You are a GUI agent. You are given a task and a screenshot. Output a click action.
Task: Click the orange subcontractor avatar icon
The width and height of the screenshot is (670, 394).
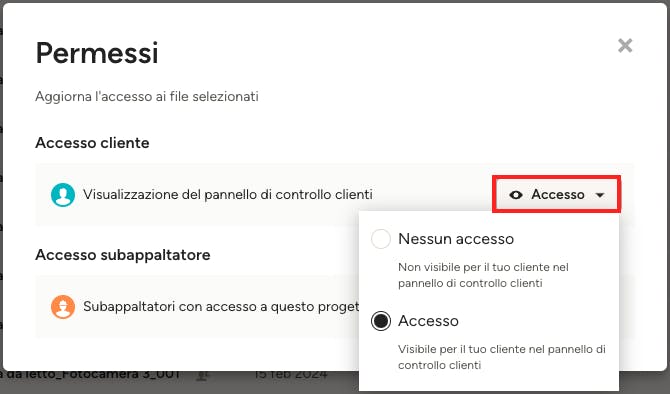tap(63, 307)
